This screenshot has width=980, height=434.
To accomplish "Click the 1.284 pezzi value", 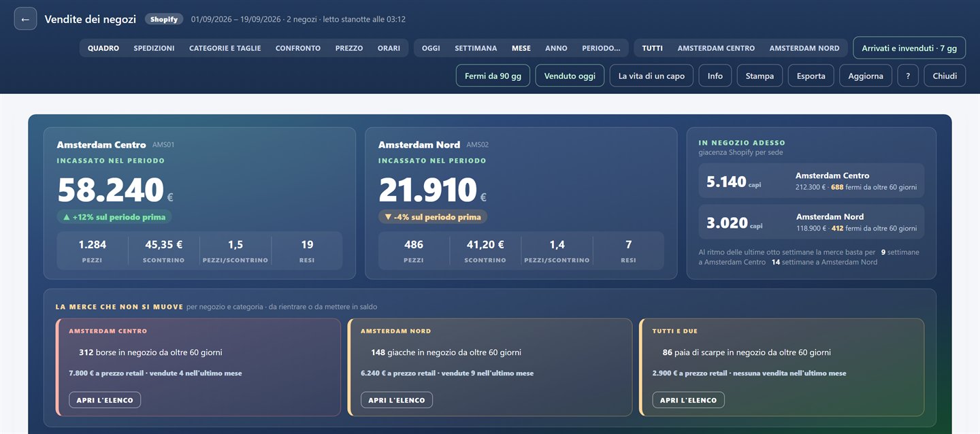I will pos(93,244).
